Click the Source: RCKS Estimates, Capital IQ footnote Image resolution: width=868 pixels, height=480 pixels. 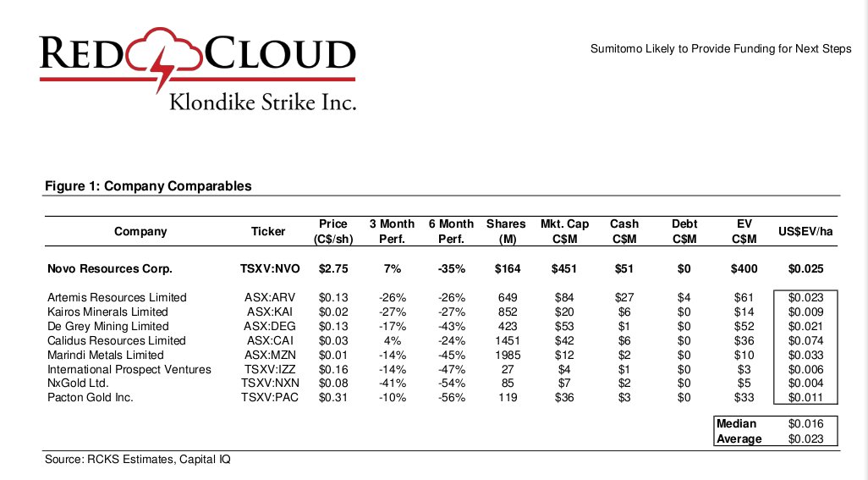click(x=137, y=460)
